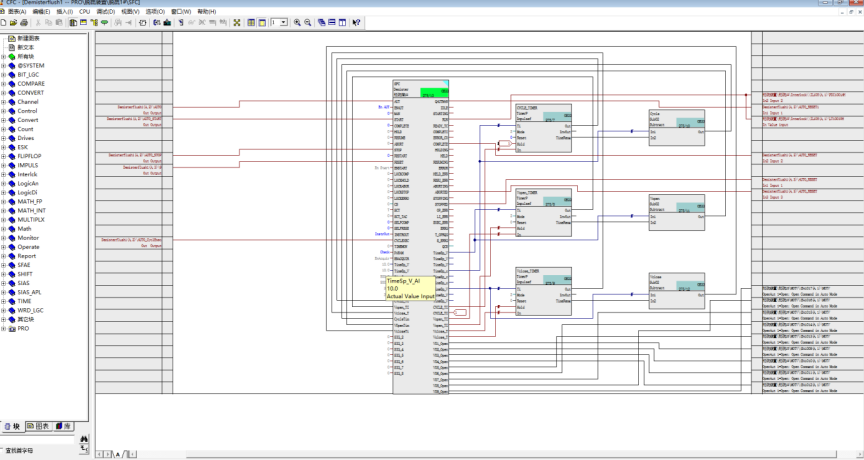This screenshot has width=864, height=460.
Task: Toggle the catalog view toolbar button
Action: [x=73, y=23]
